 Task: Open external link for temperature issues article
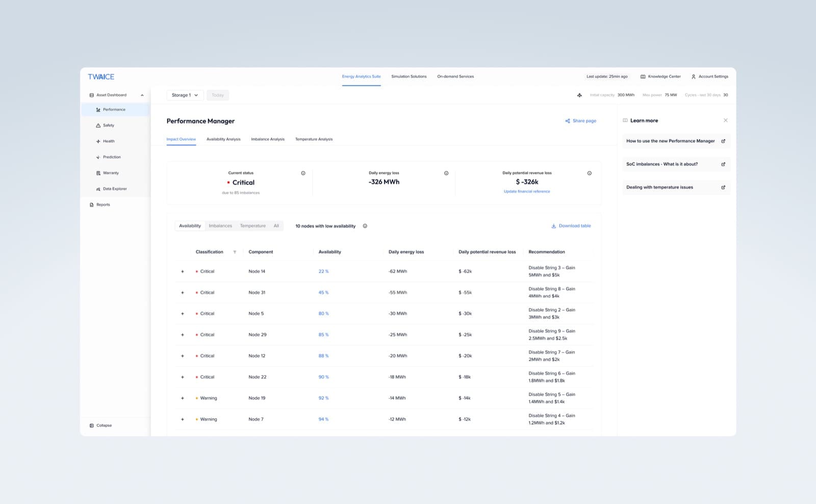point(723,188)
